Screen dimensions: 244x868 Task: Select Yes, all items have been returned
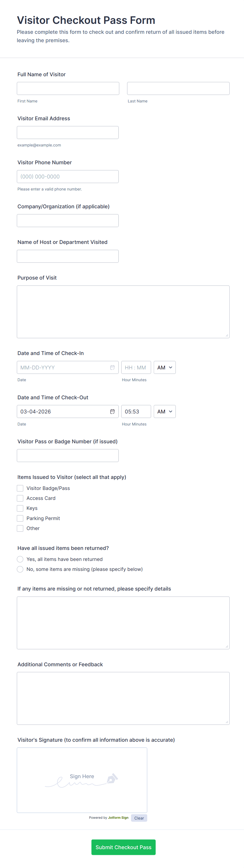(20, 559)
